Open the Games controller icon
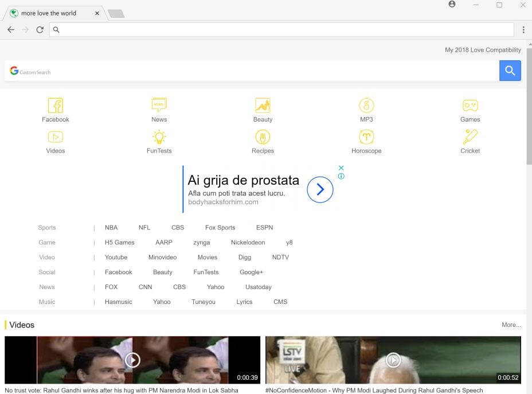Screen dimensions: 532x394 point(470,105)
